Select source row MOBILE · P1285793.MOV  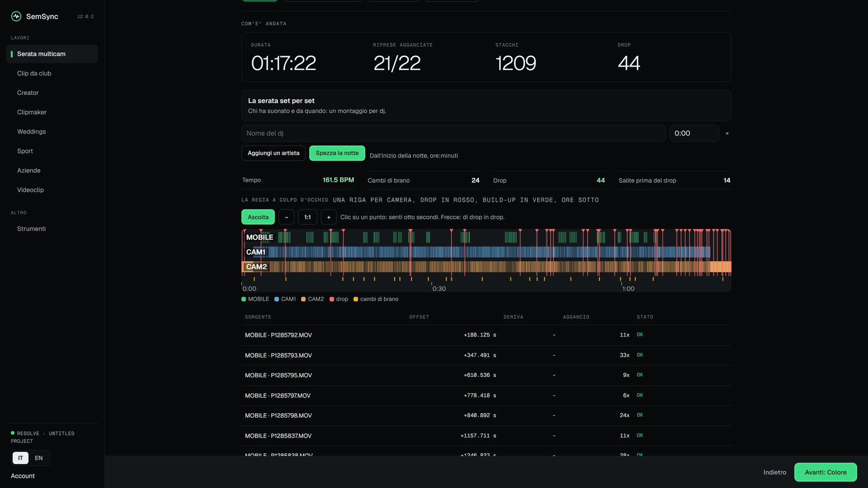click(486, 356)
